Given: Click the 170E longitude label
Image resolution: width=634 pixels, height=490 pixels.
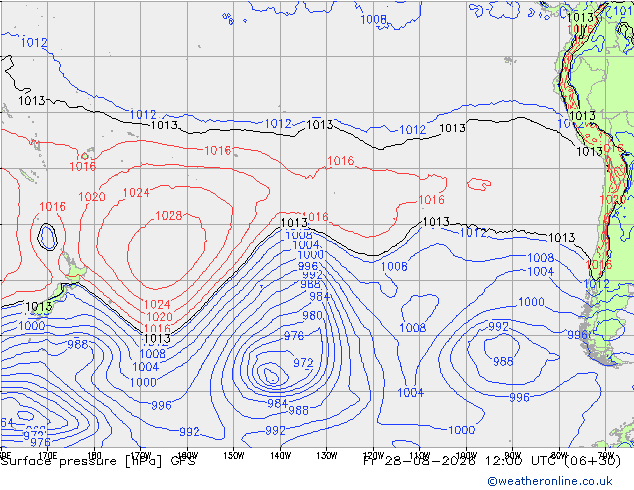Looking at the screenshot, I should point(47,456).
